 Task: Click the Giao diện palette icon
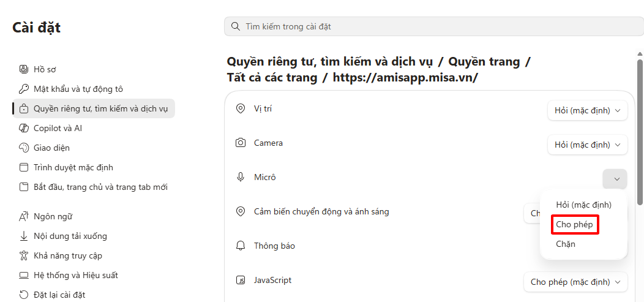(x=24, y=148)
